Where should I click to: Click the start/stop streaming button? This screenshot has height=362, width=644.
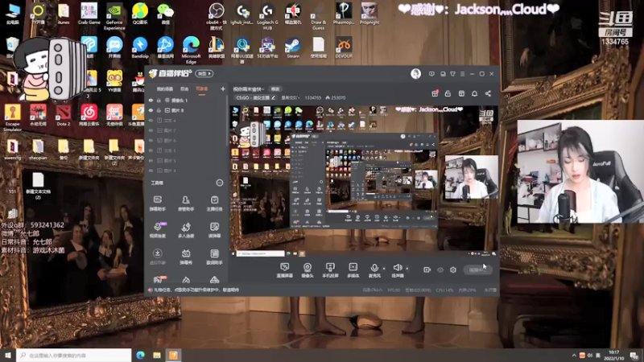pyautogui.click(x=477, y=269)
